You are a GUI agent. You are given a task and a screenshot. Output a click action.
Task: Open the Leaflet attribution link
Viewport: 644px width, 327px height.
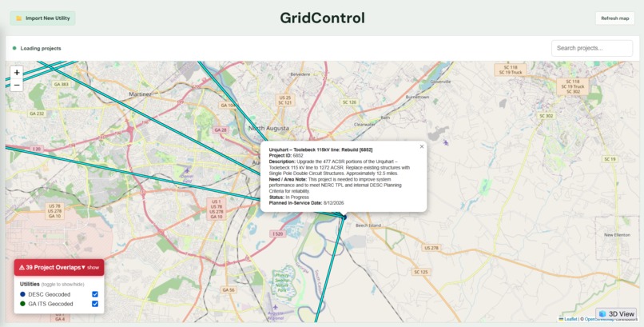(570, 319)
